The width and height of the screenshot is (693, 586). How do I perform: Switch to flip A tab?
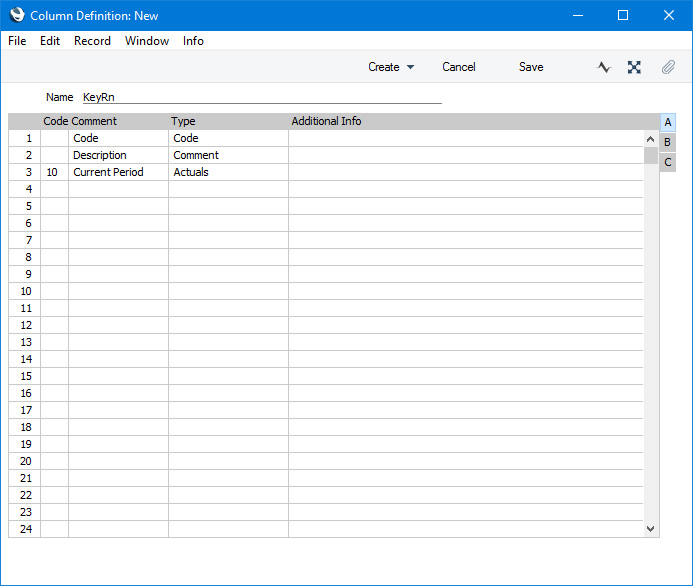pyautogui.click(x=668, y=122)
